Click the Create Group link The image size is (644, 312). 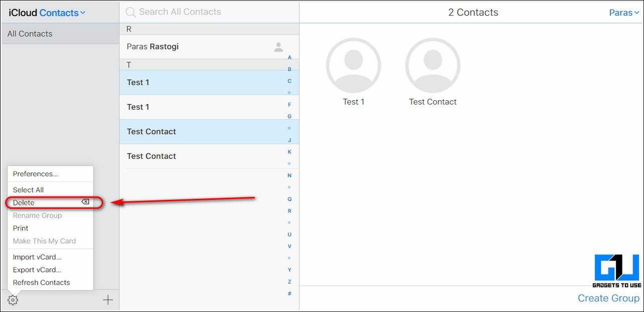pyautogui.click(x=608, y=298)
